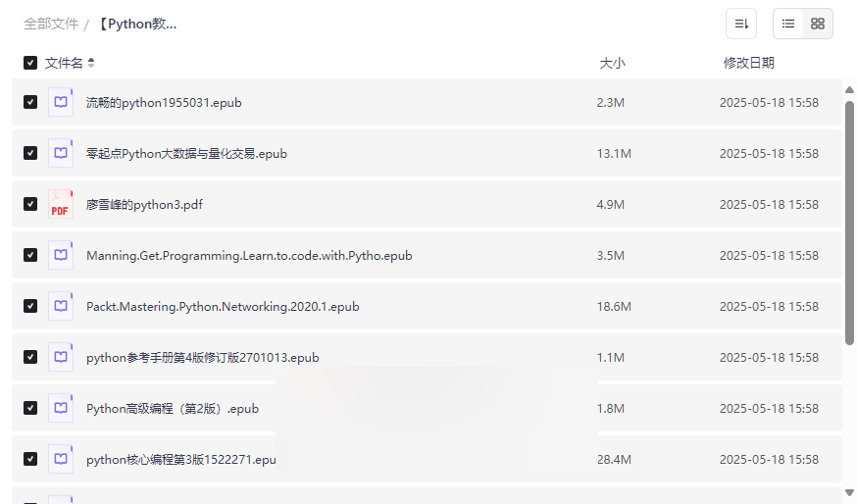The image size is (857, 504).
Task: Uncheck python参考手册第4版修订版2701013.epub
Action: tap(30, 357)
